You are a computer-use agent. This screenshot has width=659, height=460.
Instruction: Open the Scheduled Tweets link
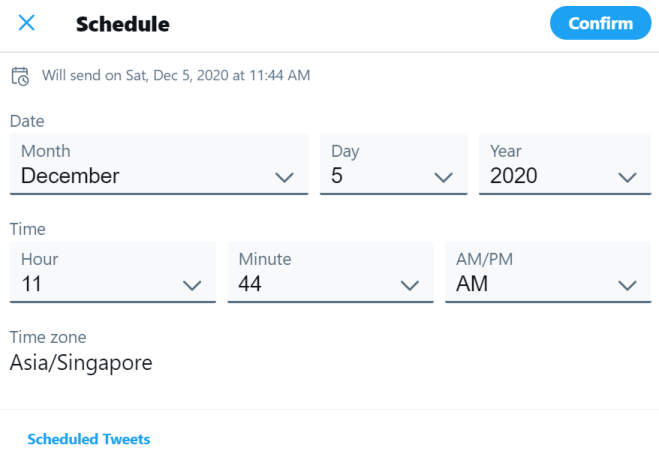[89, 439]
